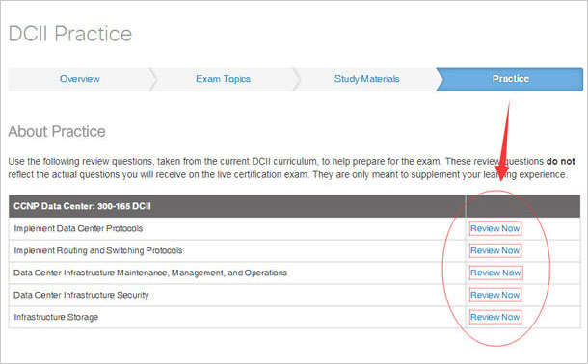Screen dimensions: 588x364
Task: Click the 'Infrastructure Storage' row text
Action: tap(56, 317)
